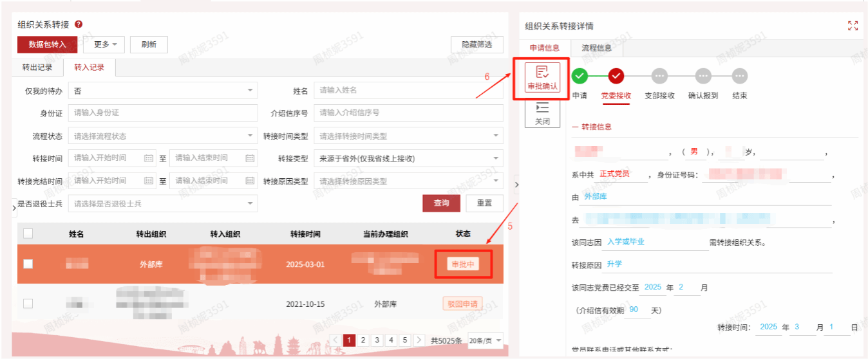
Task: Click the 数据包转入 button
Action: [x=47, y=44]
